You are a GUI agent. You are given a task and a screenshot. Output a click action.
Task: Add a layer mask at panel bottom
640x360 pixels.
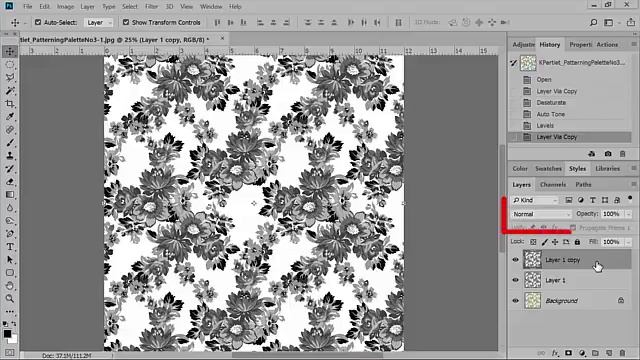coord(569,353)
